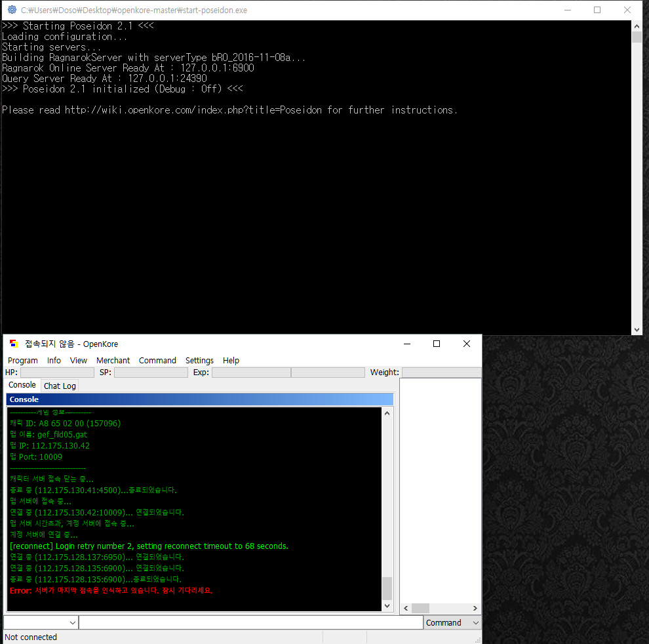The width and height of the screenshot is (649, 644).
Task: Click the ID: A8 65 02 00 (157096) line
Action: pos(65,423)
